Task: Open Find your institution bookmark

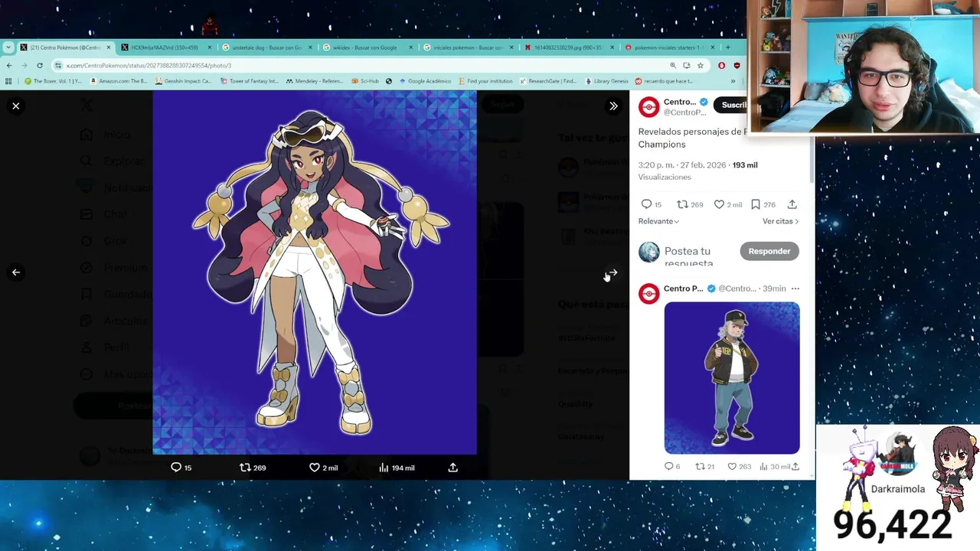Action: coord(485,81)
